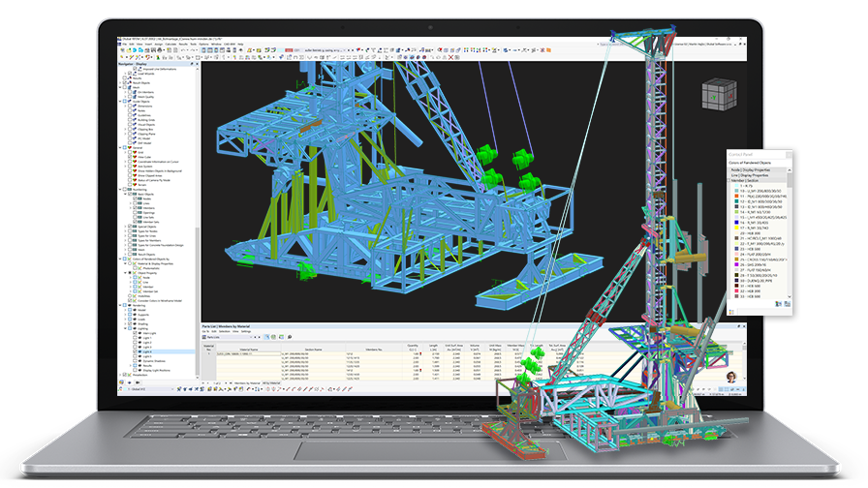Click the magenta swatch for section 26 SHS
Screen dimensions: 868x488
pos(736,265)
